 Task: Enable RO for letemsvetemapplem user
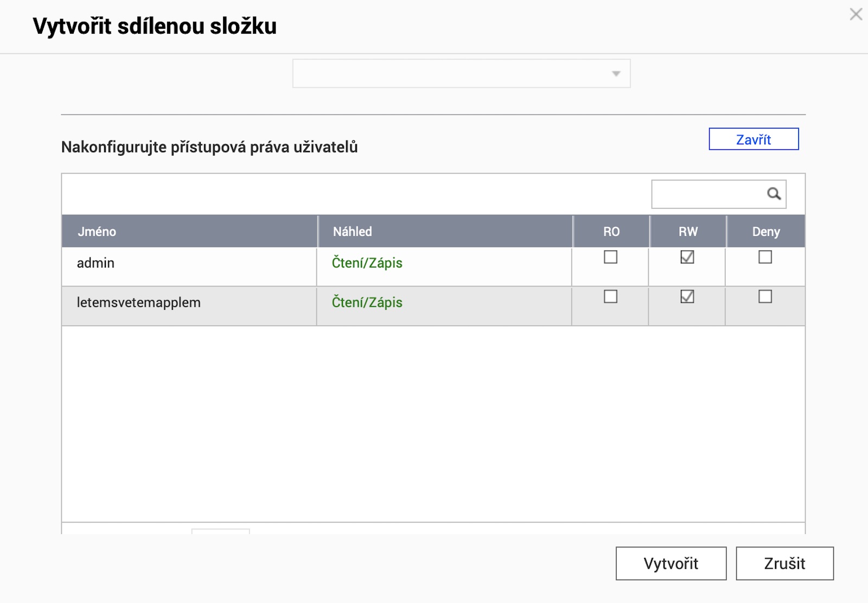pyautogui.click(x=610, y=296)
